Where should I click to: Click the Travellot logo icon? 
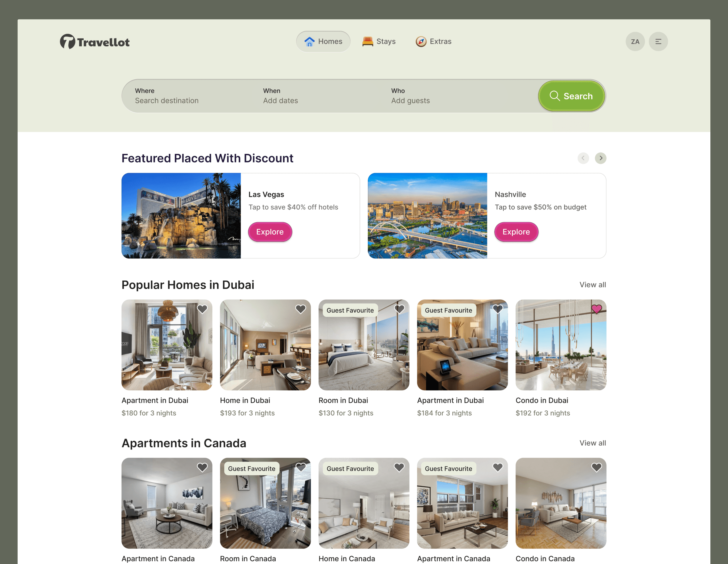pyautogui.click(x=68, y=41)
